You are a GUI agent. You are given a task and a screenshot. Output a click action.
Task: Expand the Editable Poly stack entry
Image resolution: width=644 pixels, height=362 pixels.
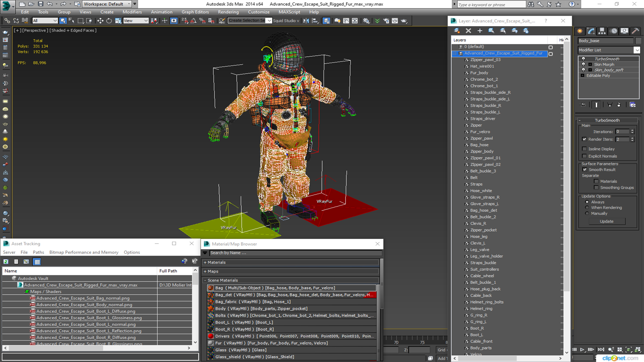tap(583, 75)
